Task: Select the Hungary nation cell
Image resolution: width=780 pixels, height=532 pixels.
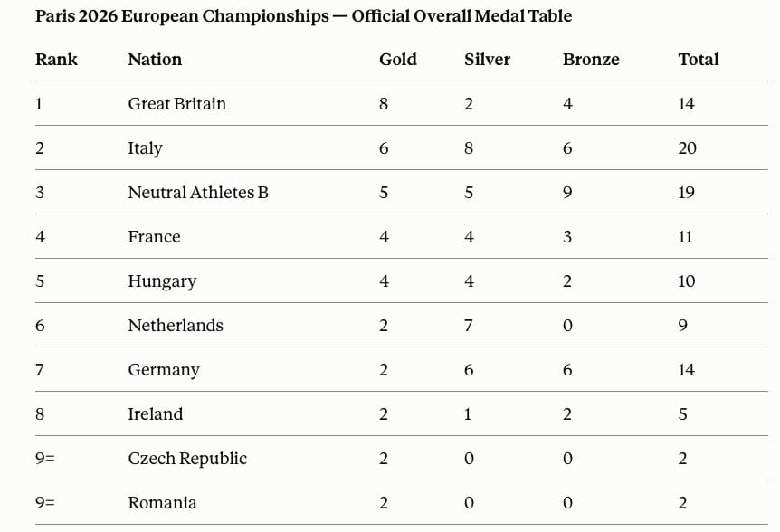Action: click(x=162, y=281)
